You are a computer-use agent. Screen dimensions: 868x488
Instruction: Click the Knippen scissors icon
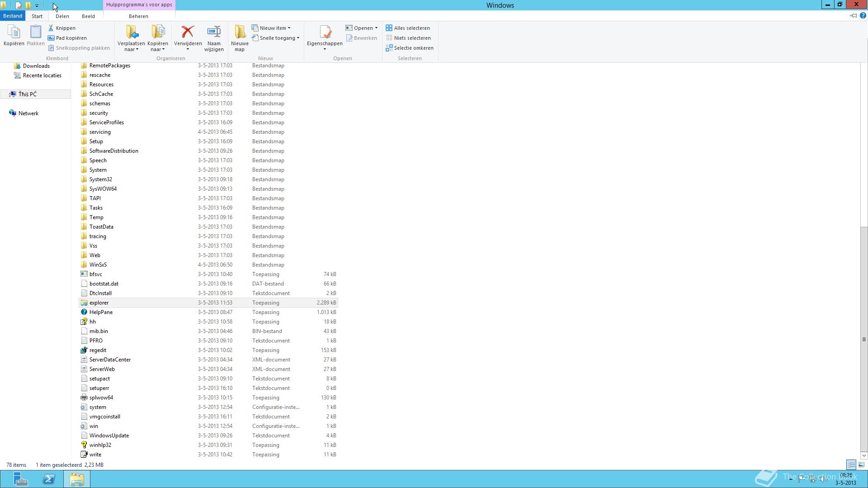pyautogui.click(x=51, y=28)
